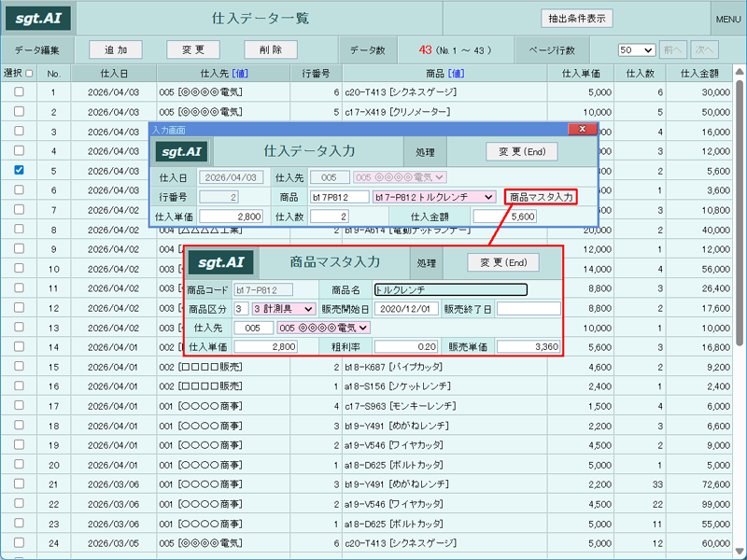The height and width of the screenshot is (560, 747).
Task: Click the c20-T413 [シクネスゲージ] cell in row 1
Action: tap(444, 91)
